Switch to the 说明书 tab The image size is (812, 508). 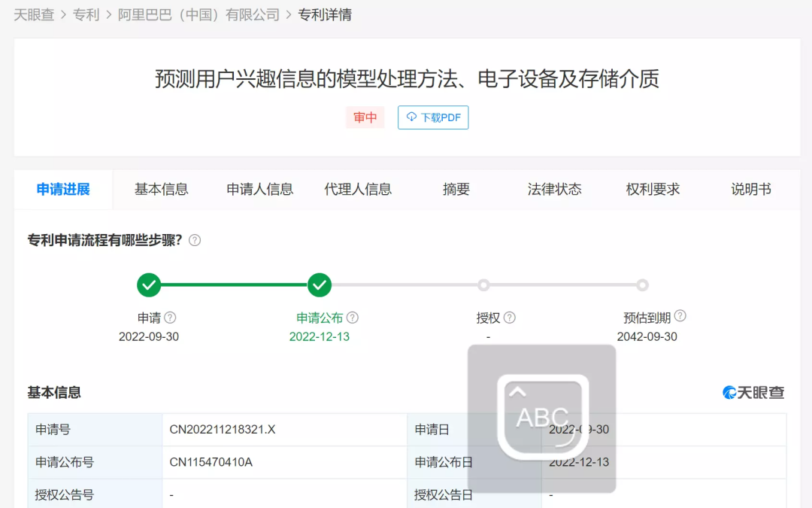click(x=750, y=190)
